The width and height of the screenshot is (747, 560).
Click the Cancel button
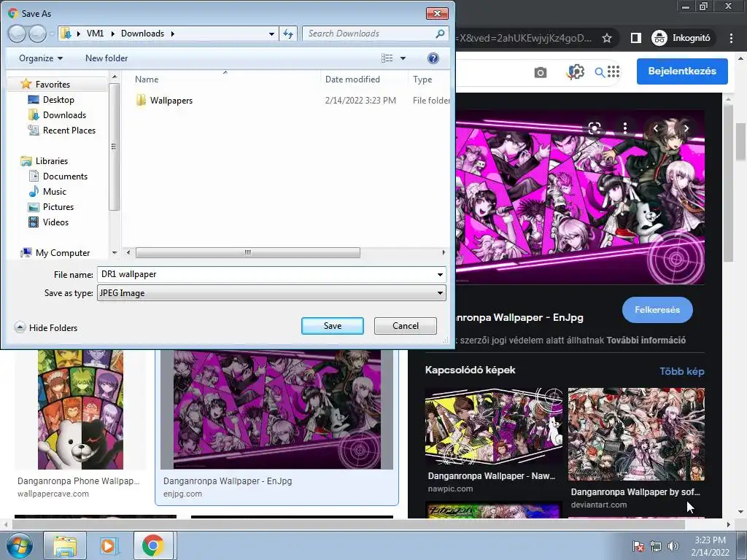tap(406, 326)
